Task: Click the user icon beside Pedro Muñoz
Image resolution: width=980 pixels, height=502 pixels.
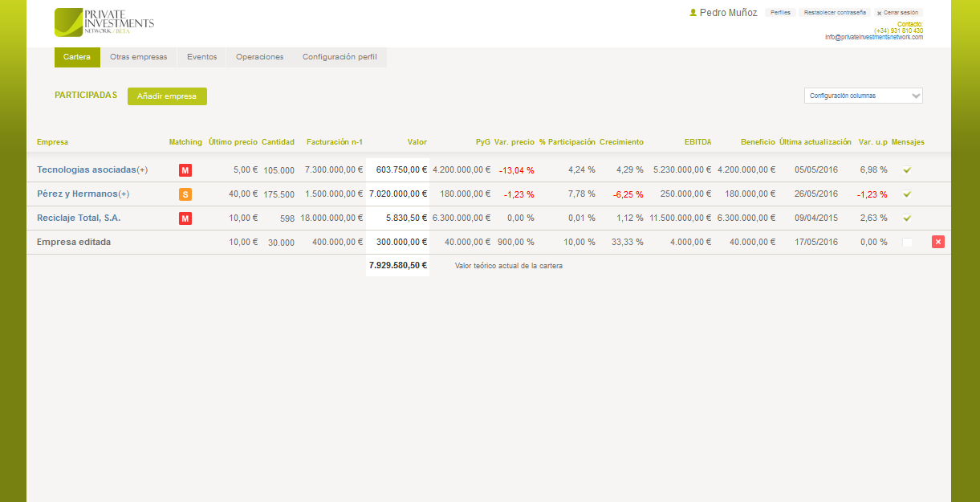Action: [693, 13]
